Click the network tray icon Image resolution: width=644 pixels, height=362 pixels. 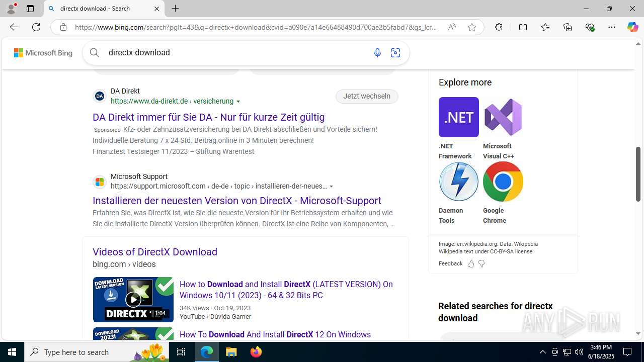click(x=567, y=352)
